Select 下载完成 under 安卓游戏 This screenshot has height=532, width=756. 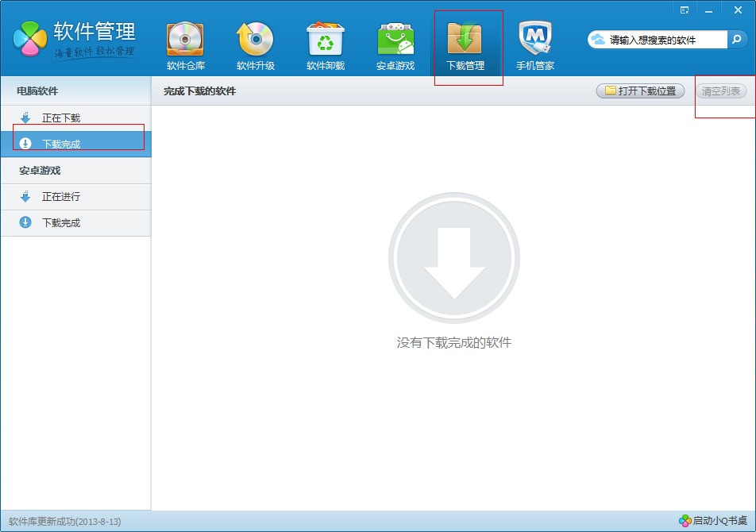coord(76,222)
